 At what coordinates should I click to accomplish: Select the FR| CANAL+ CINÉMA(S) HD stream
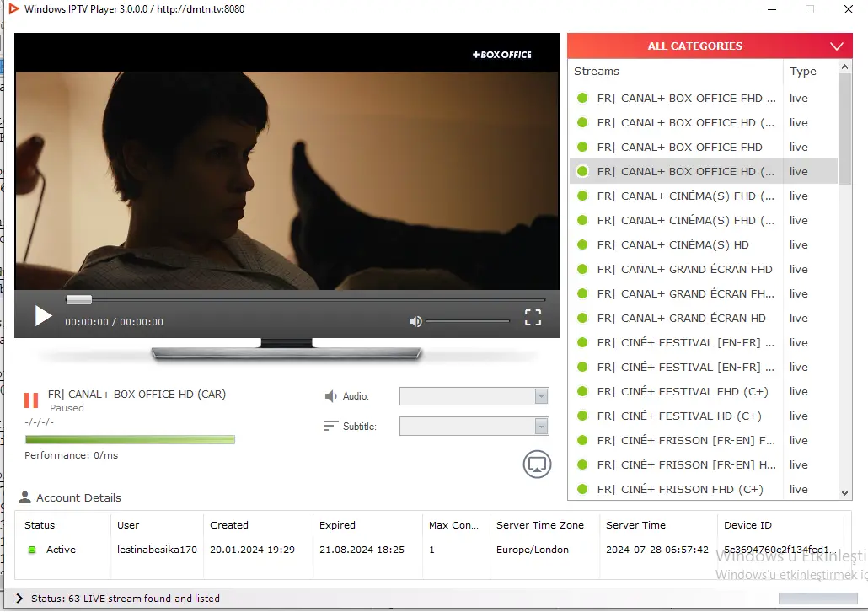[672, 244]
